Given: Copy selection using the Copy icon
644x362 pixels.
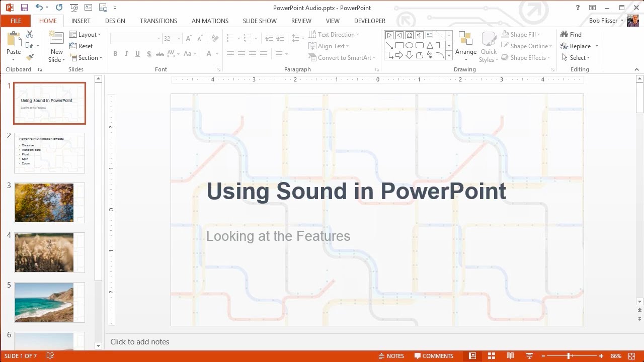Looking at the screenshot, I should (30, 46).
